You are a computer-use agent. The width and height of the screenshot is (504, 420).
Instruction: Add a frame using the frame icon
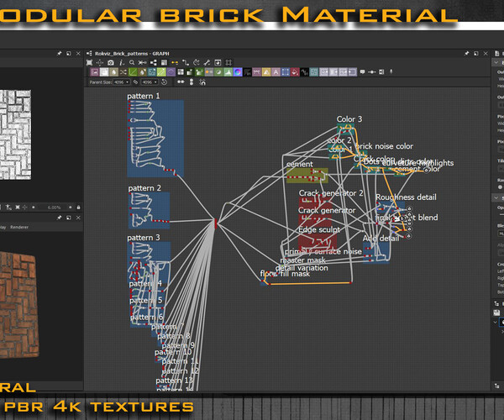(381, 72)
